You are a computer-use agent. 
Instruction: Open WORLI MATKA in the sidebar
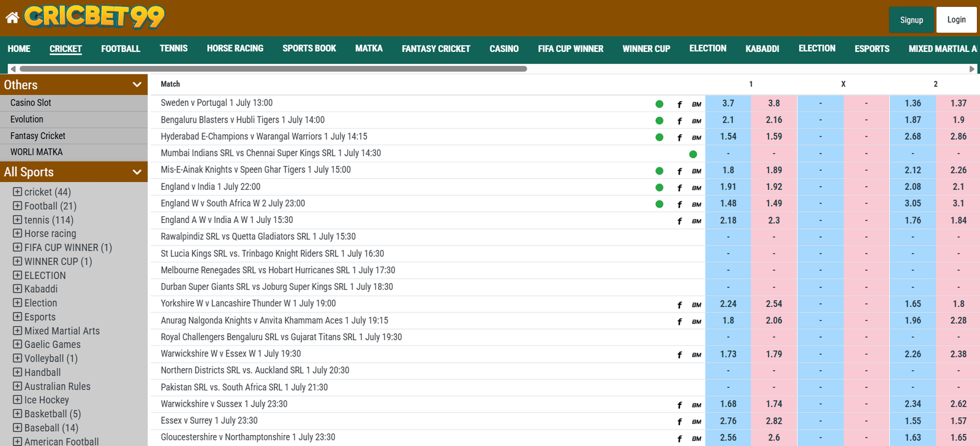tap(73, 152)
